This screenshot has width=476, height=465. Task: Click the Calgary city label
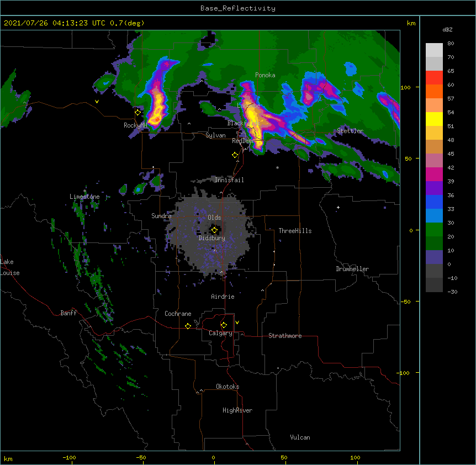point(221,333)
